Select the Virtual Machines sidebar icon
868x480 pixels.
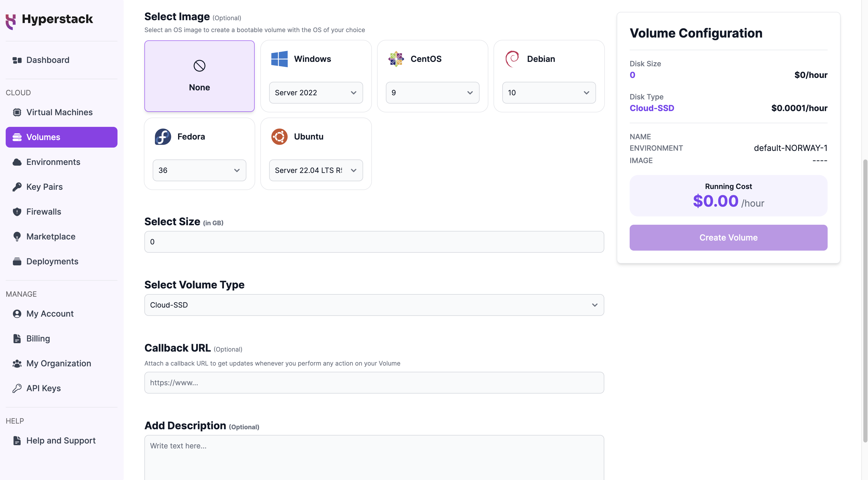tap(17, 112)
